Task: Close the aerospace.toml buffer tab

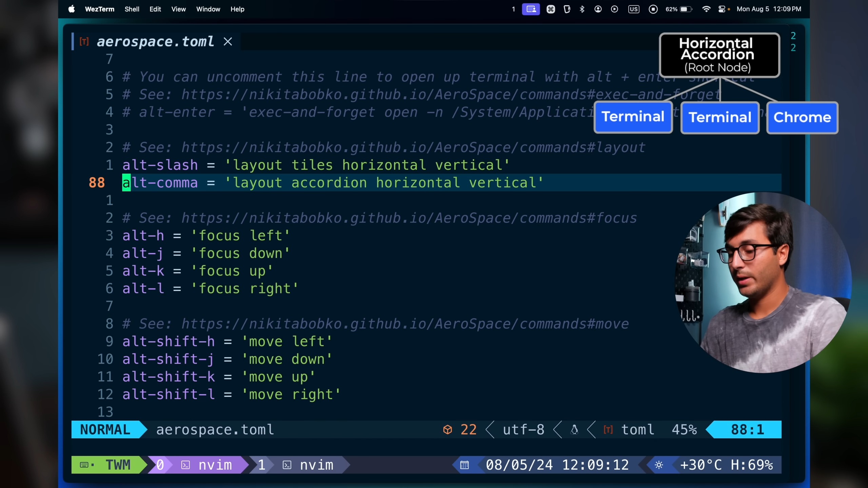Action: [228, 42]
